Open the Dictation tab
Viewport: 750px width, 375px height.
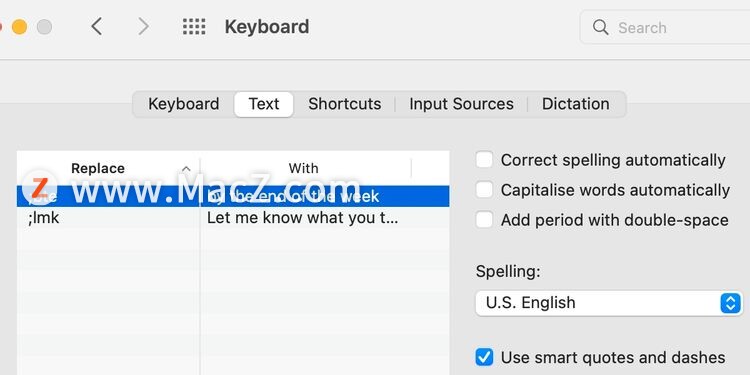pos(575,104)
